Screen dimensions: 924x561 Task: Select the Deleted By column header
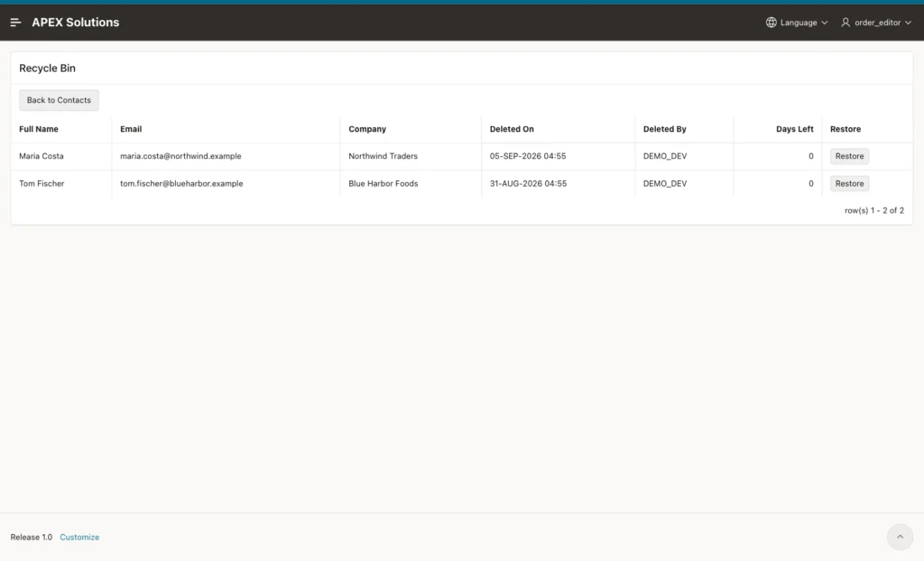(665, 129)
